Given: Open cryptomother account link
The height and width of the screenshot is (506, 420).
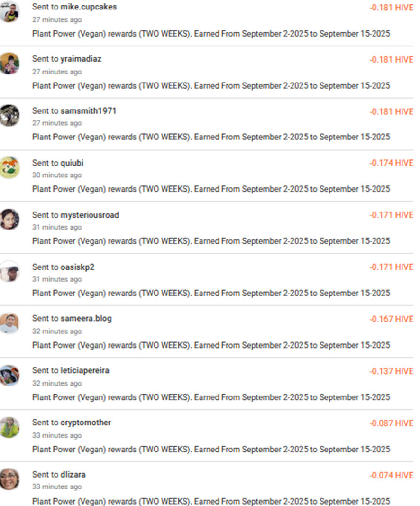Looking at the screenshot, I should 85,423.
